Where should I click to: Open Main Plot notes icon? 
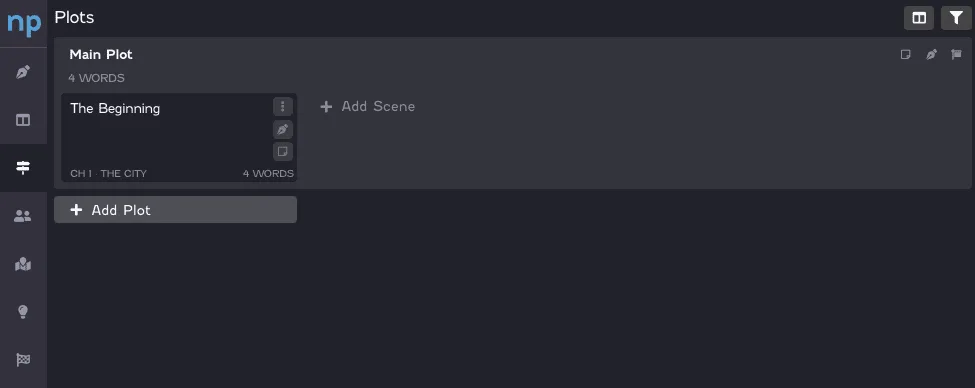[906, 55]
